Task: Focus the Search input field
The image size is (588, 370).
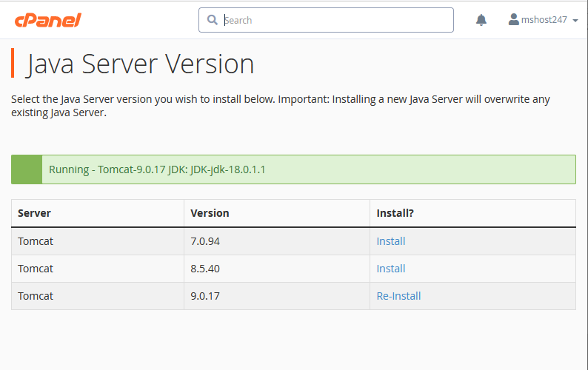Action: point(333,20)
